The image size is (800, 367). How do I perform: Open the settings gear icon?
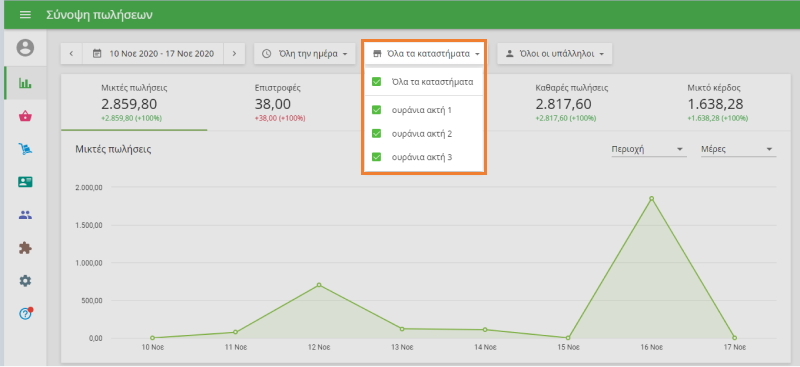tap(25, 281)
